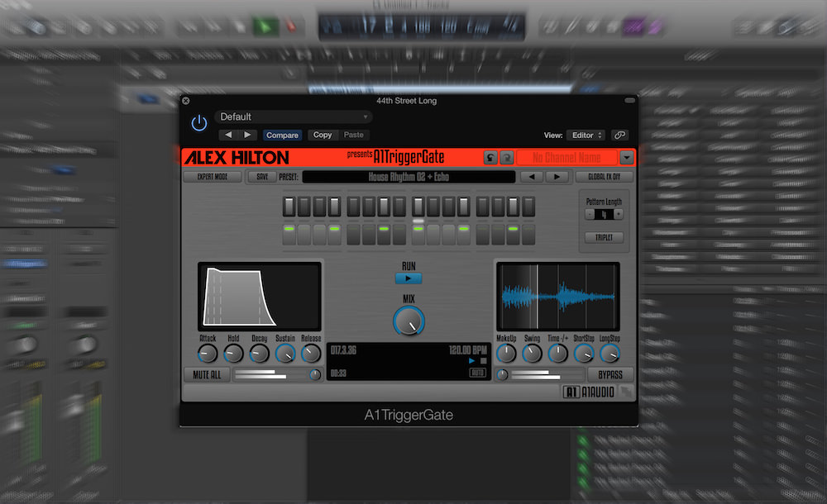Enable Expert Mode
Screen dimensions: 827x504
tap(212, 177)
